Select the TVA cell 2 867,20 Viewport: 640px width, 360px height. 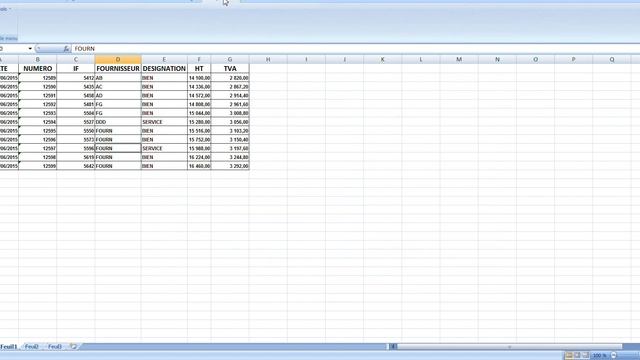230,87
